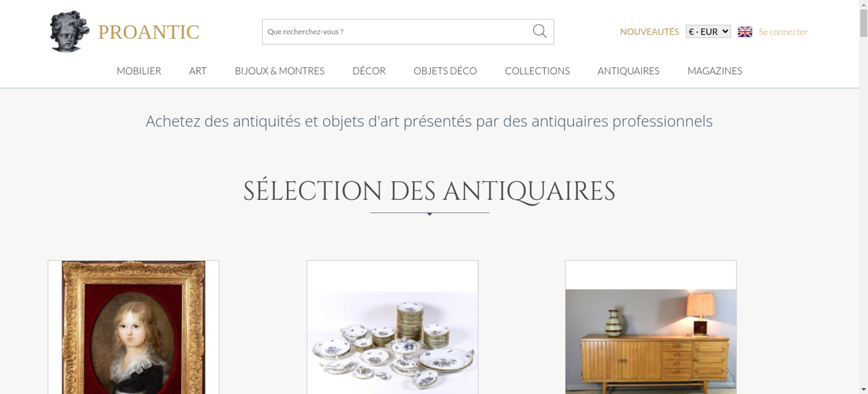Open the ANTIQUAIRES menu

[x=628, y=71]
